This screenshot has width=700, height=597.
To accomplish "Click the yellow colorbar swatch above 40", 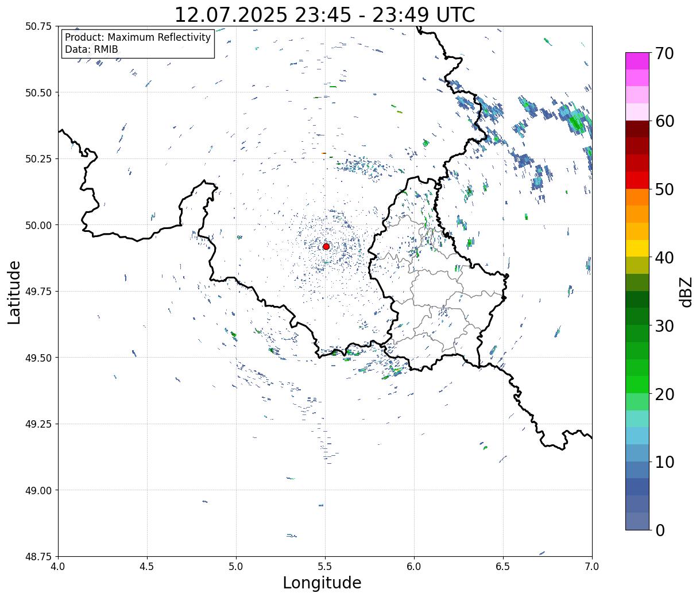I will 637,249.
